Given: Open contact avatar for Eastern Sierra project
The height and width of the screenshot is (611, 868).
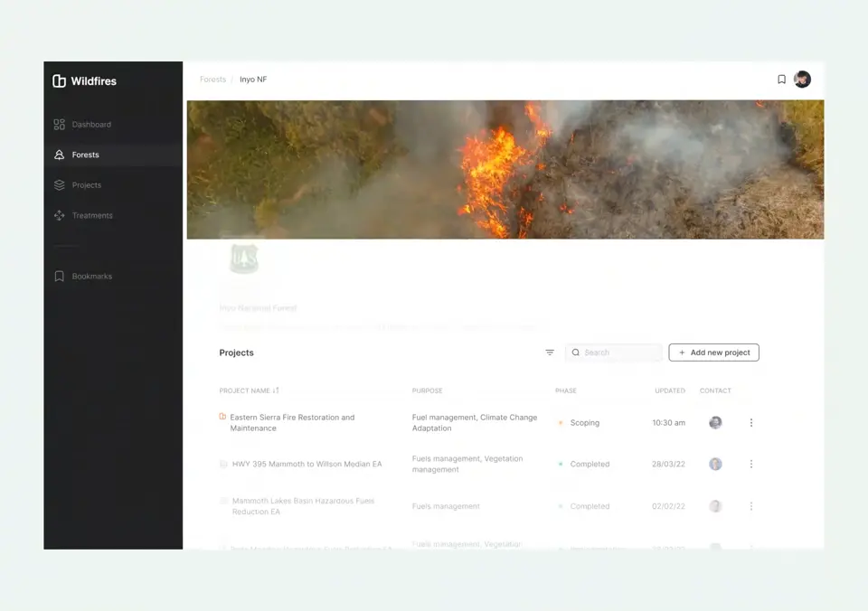Looking at the screenshot, I should [715, 423].
